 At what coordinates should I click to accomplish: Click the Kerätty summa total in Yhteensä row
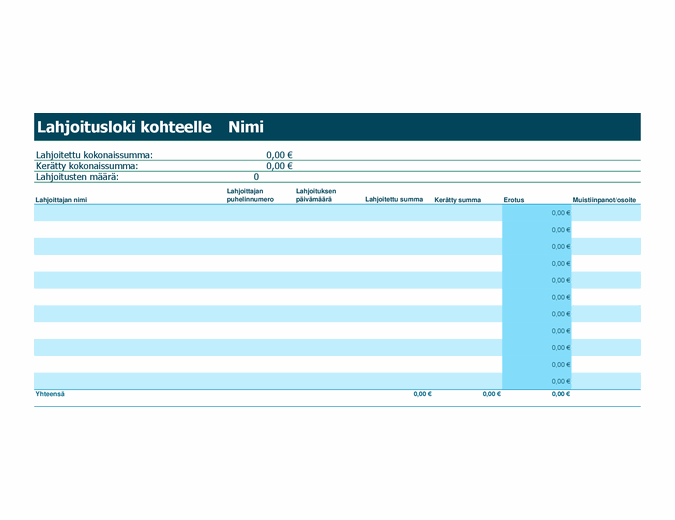(x=491, y=394)
